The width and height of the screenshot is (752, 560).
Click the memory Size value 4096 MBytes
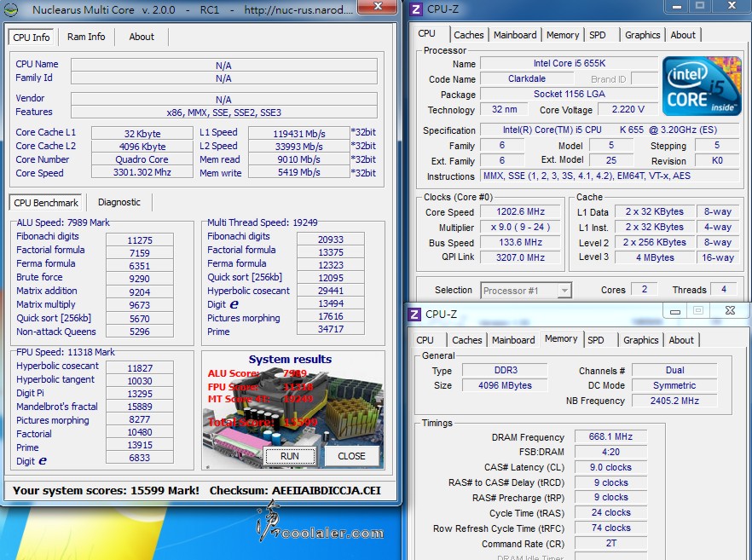[506, 385]
